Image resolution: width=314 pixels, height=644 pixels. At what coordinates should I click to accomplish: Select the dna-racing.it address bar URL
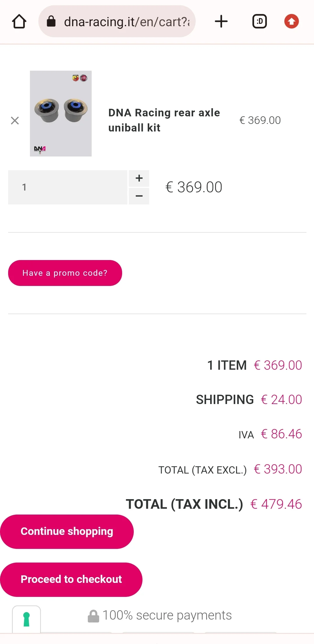click(126, 22)
